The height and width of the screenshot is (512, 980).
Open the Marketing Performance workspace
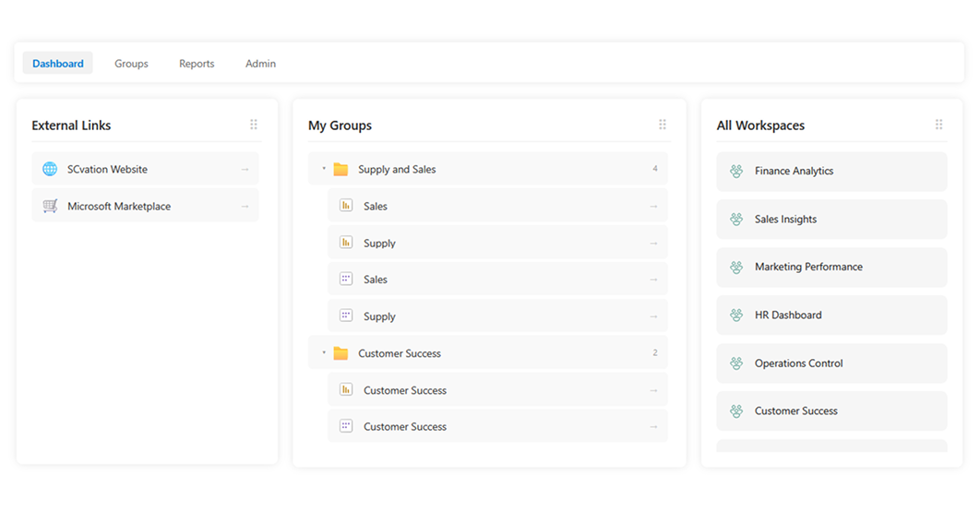pos(831,267)
